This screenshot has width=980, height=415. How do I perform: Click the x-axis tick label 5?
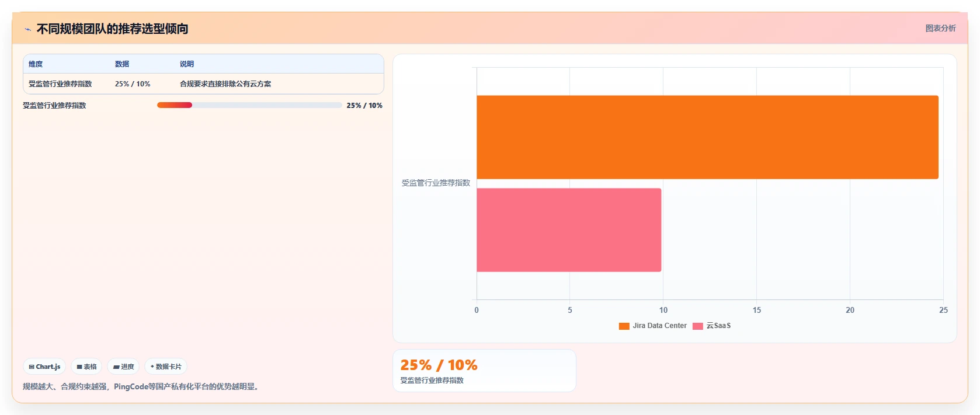coord(570,311)
